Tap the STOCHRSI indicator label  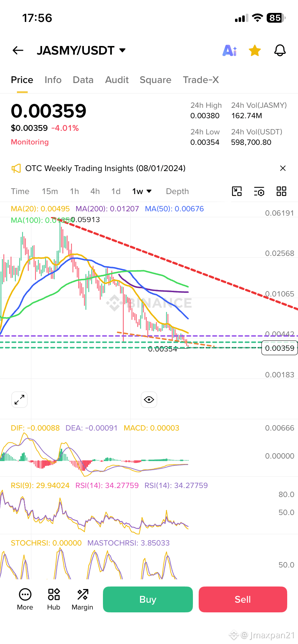click(46, 543)
